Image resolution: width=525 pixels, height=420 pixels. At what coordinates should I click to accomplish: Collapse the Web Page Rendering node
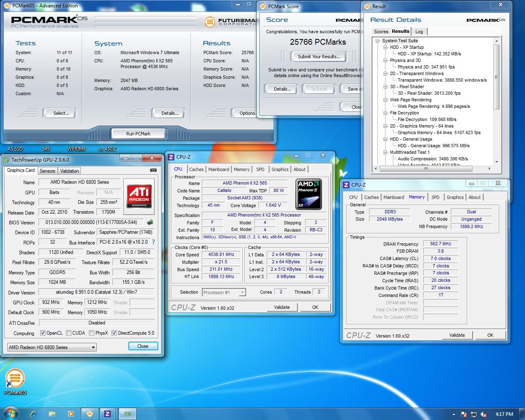tap(386, 100)
